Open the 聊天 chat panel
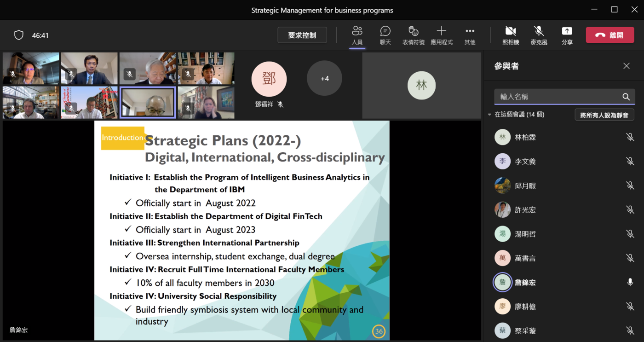The image size is (644, 342). click(385, 35)
